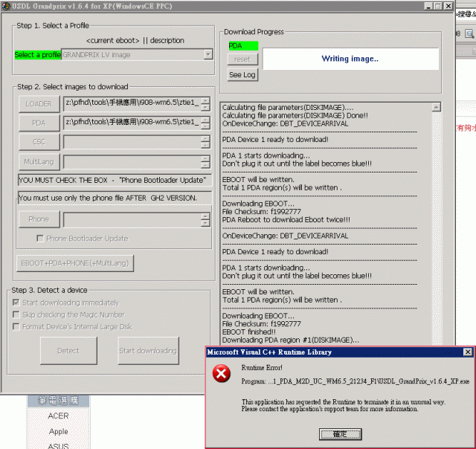This screenshot has width=476, height=449.
Task: Click log line 'EBOOT finished!!'
Action: tap(249, 332)
